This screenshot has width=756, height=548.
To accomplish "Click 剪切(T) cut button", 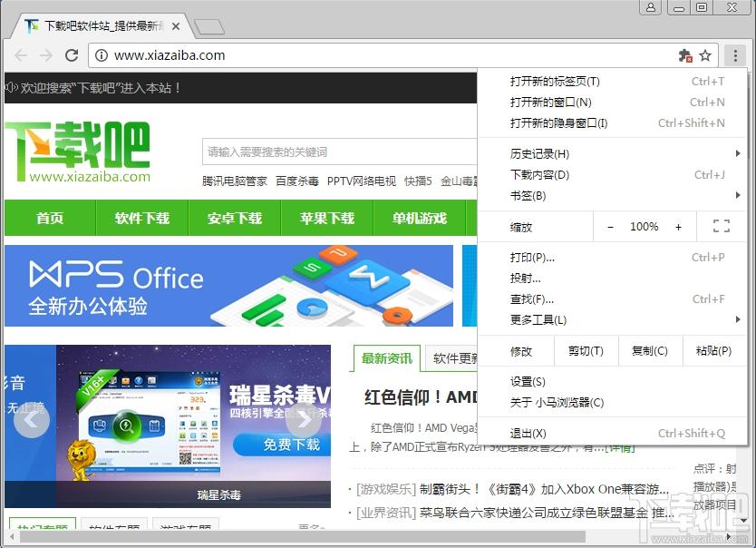I will 586,351.
